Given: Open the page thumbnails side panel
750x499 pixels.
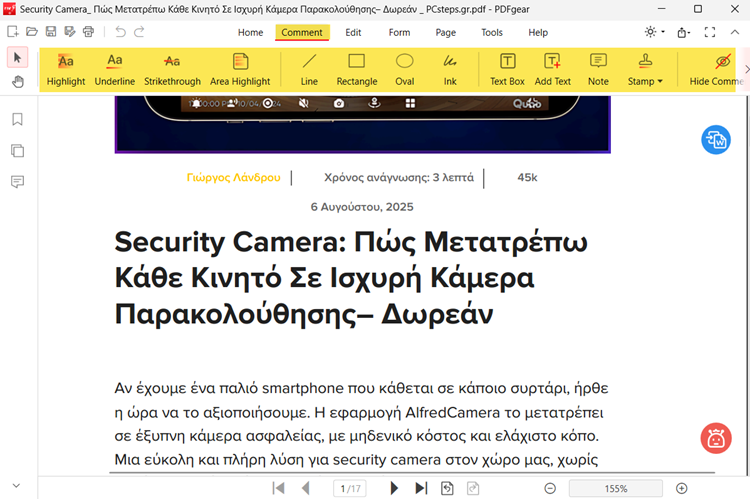Looking at the screenshot, I should pos(17,151).
